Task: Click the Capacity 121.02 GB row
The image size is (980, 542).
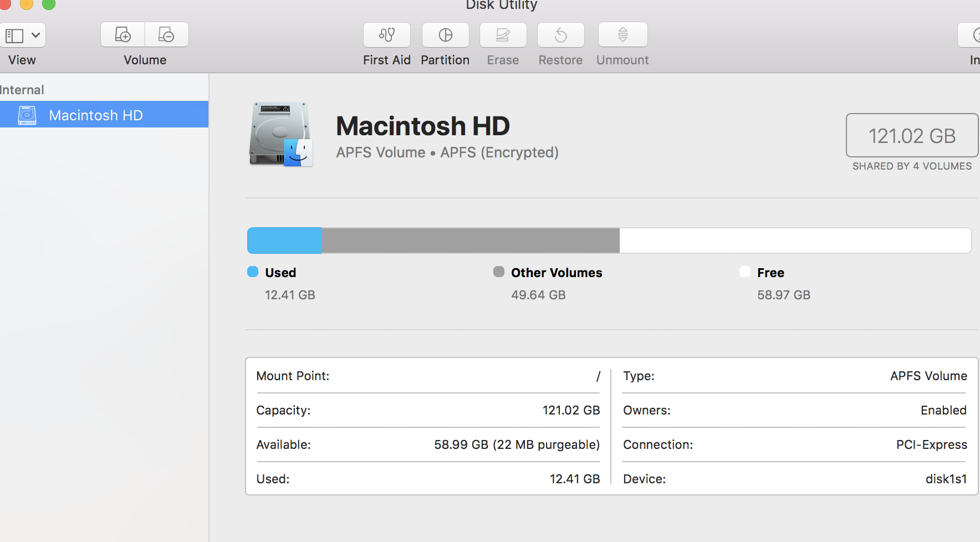Action: coord(428,410)
